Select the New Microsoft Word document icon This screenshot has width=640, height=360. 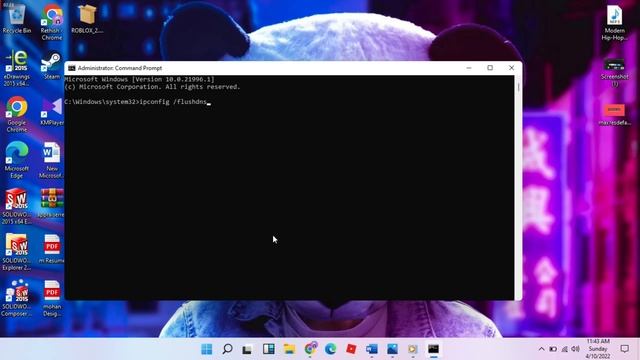(51, 160)
